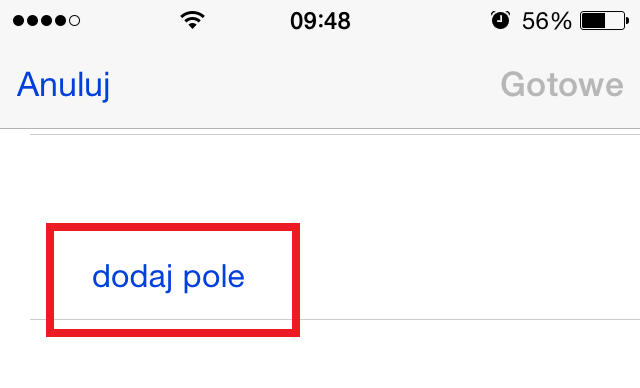Tap the first filled signal dot
Image resolution: width=640 pixels, height=388 pixels.
point(18,20)
